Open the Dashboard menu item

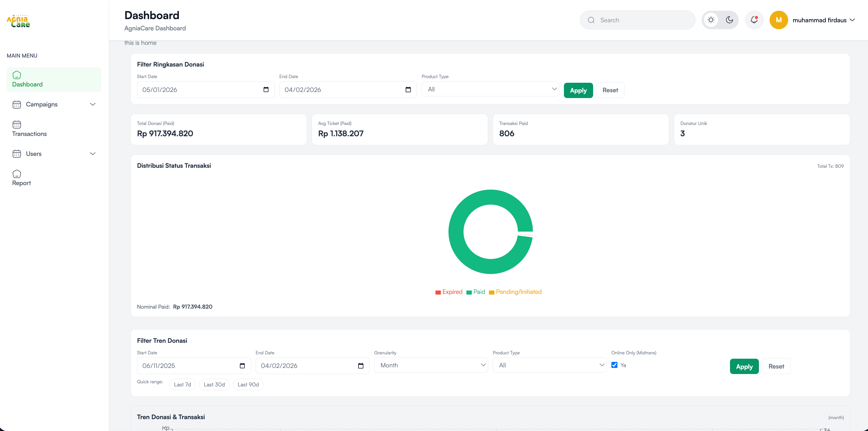coord(54,80)
